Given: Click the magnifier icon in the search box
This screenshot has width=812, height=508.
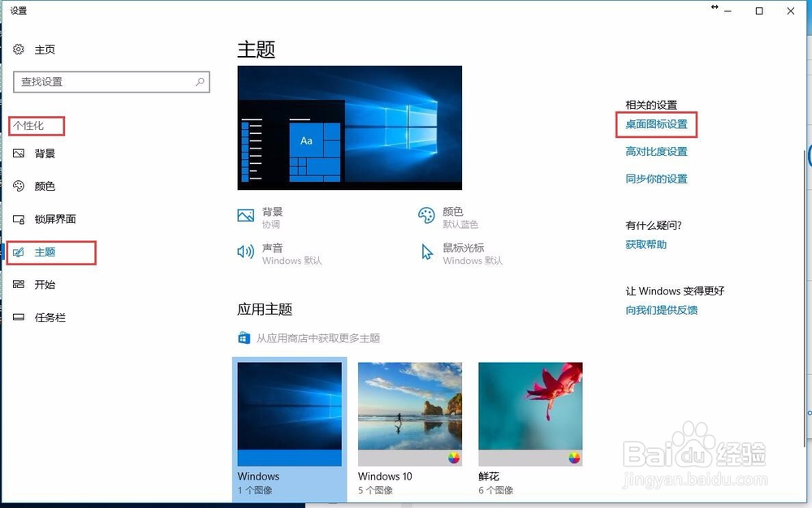Looking at the screenshot, I should 200,82.
